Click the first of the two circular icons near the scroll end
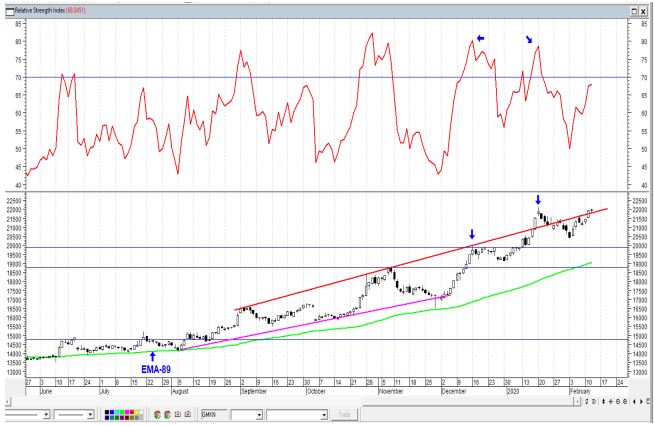655x426 pixels. pos(618,401)
